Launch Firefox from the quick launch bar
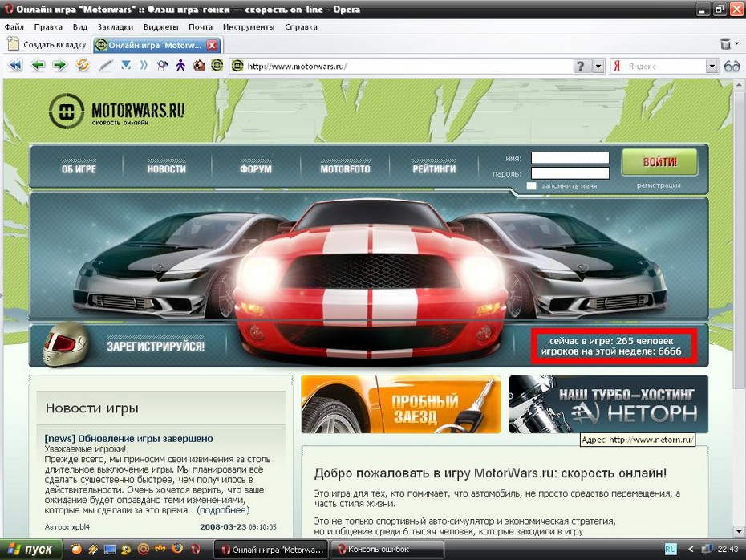 (177, 549)
